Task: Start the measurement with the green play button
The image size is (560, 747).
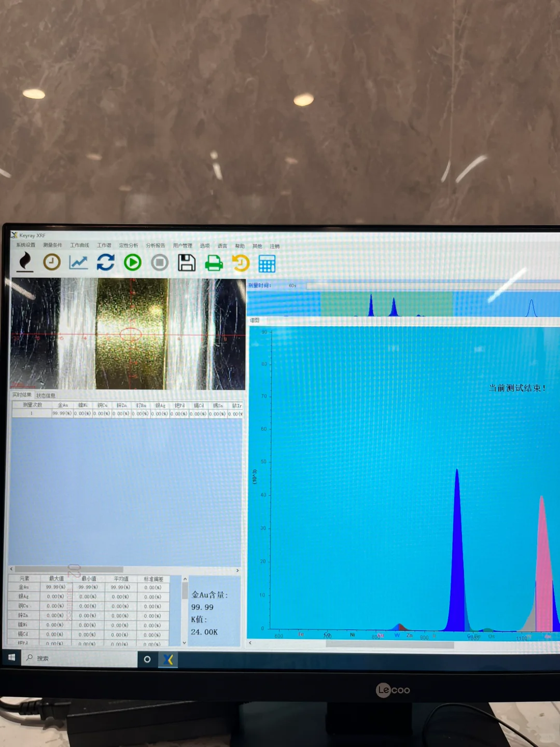Action: (x=133, y=263)
